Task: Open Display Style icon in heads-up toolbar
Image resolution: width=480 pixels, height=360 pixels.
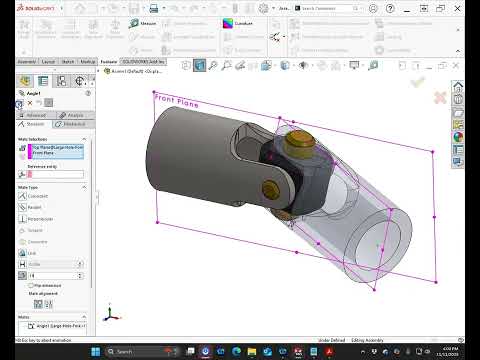Action: pos(284,66)
